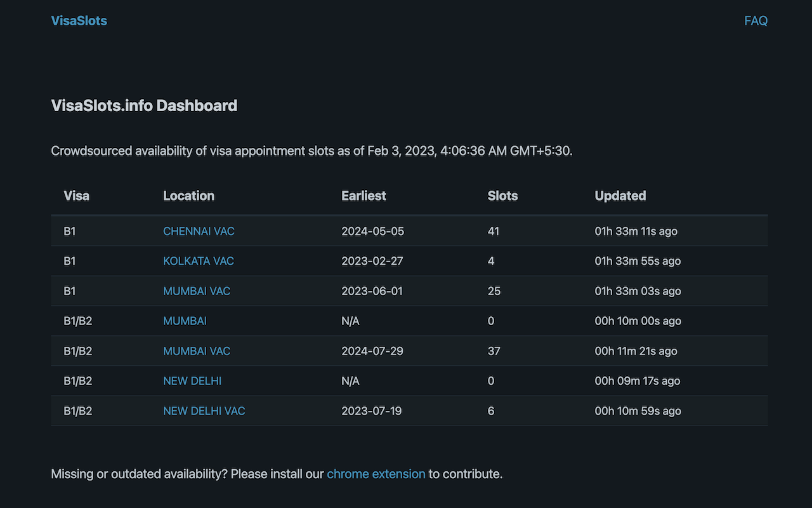The width and height of the screenshot is (812, 508).
Task: Click the updated time 00h 10m 59s ago
Action: click(638, 411)
